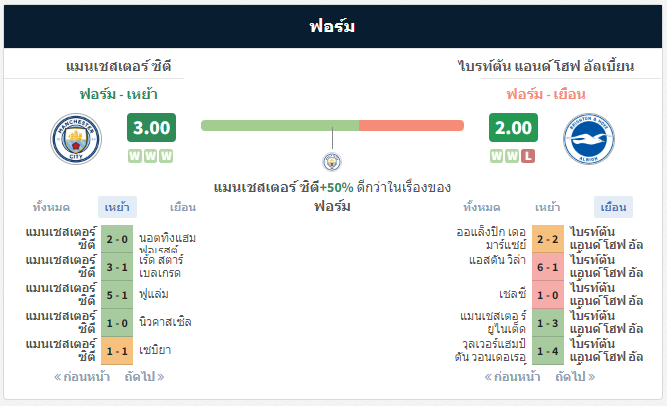This screenshot has height=406, width=667.
Task: Click the large Manchester City crest logo
Action: (76, 139)
